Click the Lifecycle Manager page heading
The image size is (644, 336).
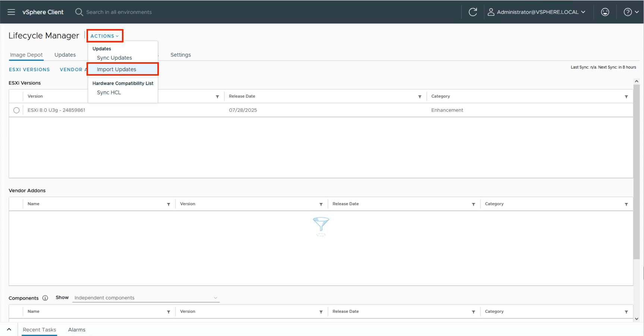(44, 36)
